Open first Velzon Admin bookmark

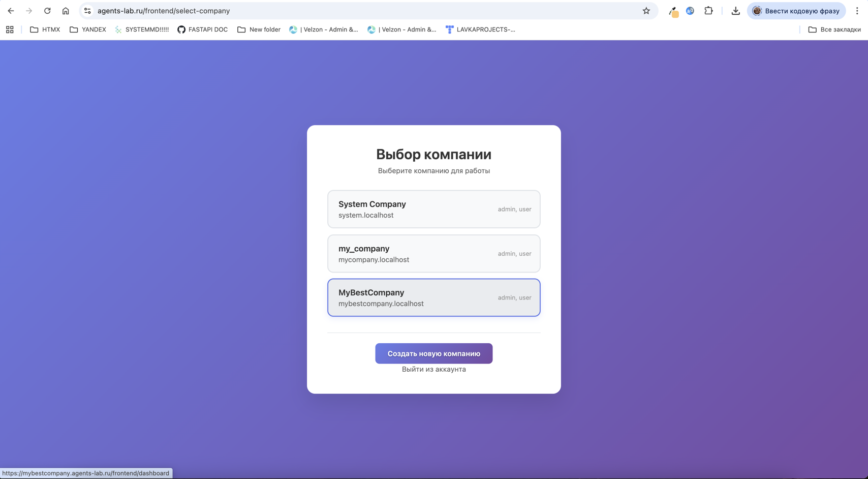pyautogui.click(x=323, y=29)
